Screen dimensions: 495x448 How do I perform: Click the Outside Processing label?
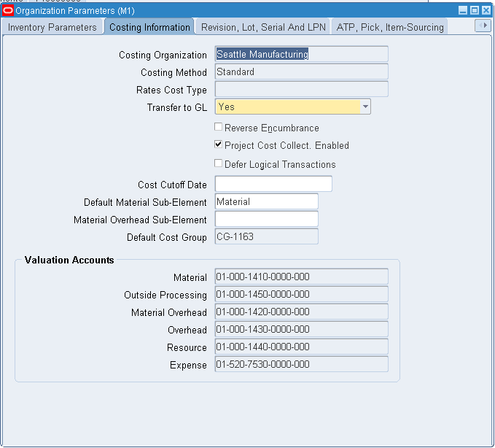pyautogui.click(x=165, y=295)
